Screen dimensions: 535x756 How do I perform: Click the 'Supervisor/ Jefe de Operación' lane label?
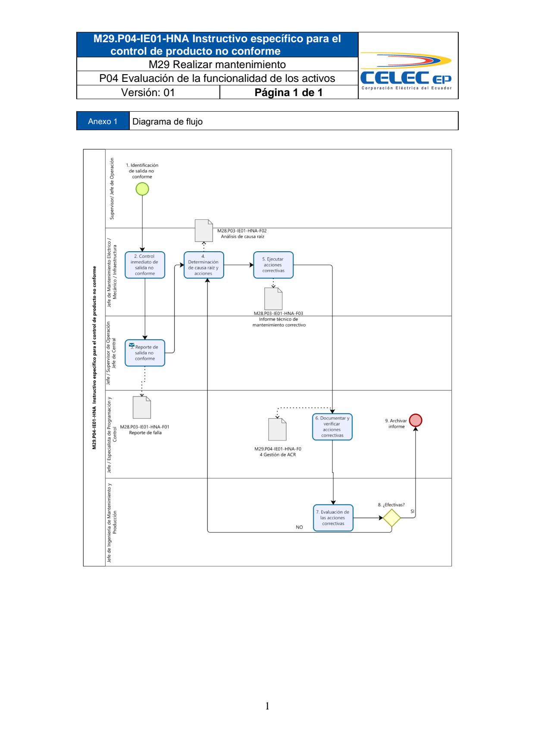[112, 188]
